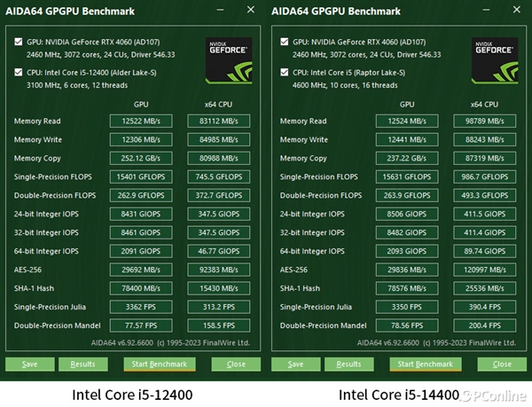This screenshot has height=407, width=532.
Task: Select the 8431 GIOPS 24-bit integer result
Action: click(x=141, y=214)
